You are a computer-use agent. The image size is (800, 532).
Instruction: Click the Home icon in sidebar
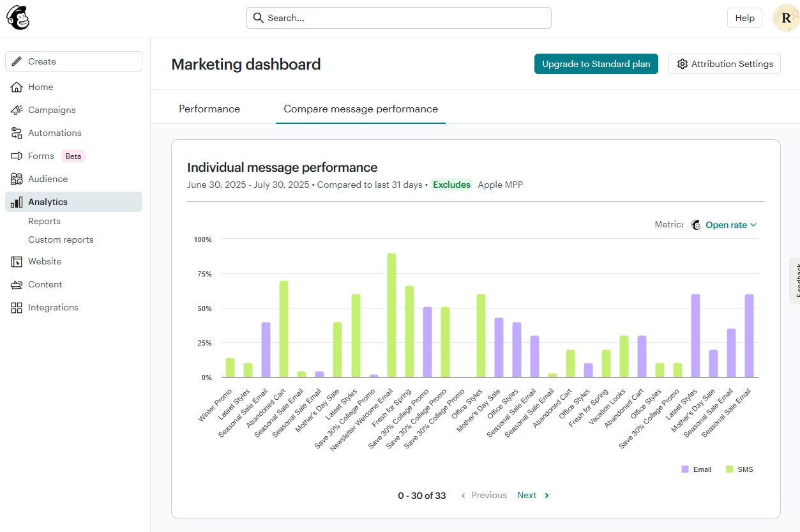pyautogui.click(x=17, y=87)
